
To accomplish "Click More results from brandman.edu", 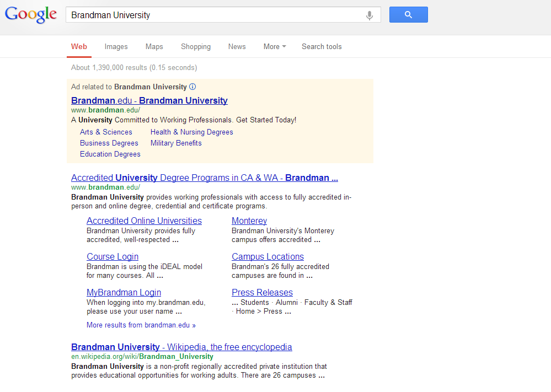I will pyautogui.click(x=141, y=325).
